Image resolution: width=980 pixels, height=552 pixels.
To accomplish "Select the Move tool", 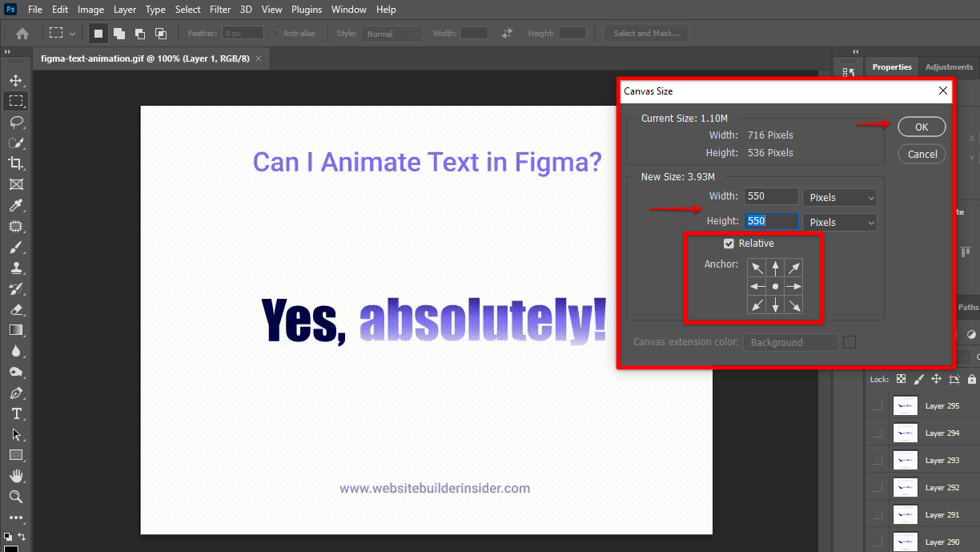I will (16, 79).
